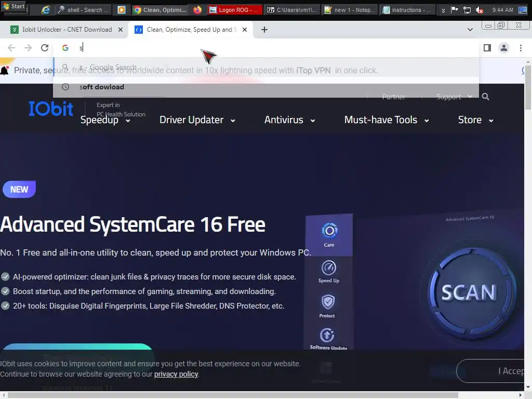532x399 pixels.
Task: Select the Care icon in product preview
Action: tap(329, 235)
